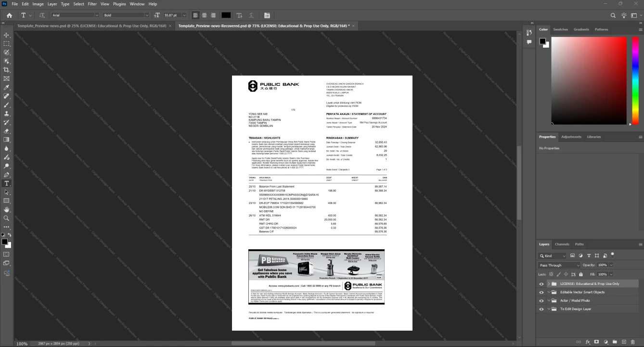Hide the LICENSE: Educational & Prop Use Only group
The image size is (644, 347).
tap(541, 284)
